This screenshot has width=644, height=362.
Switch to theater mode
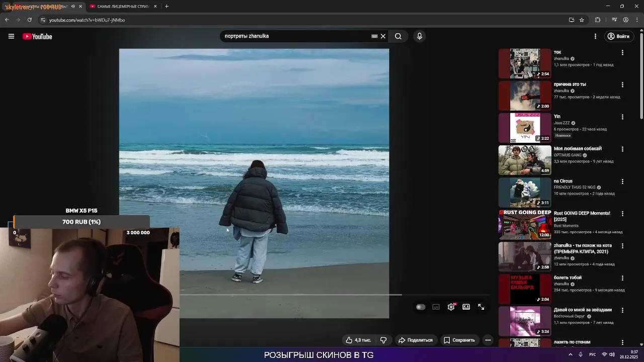click(x=466, y=307)
